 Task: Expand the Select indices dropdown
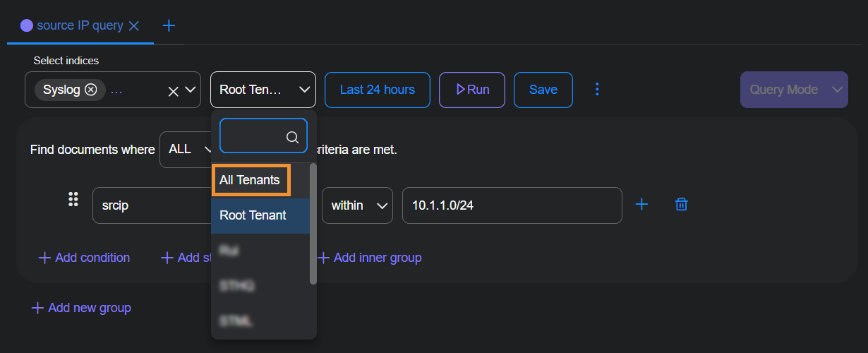coord(190,90)
